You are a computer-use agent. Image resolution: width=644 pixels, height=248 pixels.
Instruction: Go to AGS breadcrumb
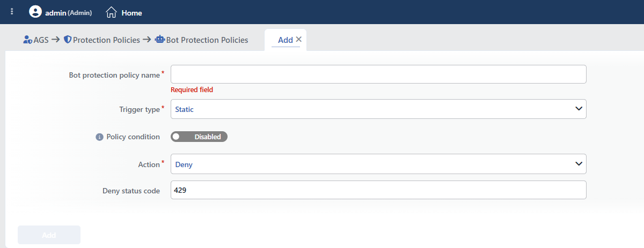point(41,40)
